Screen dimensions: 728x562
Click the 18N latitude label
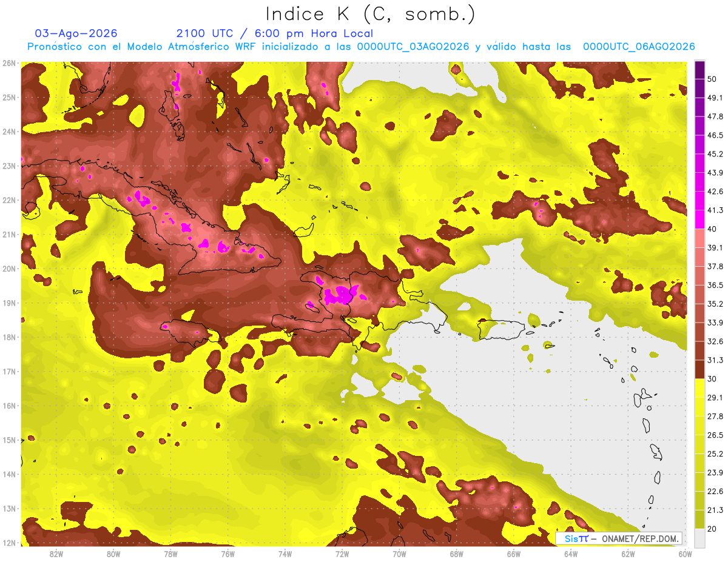tap(9, 337)
